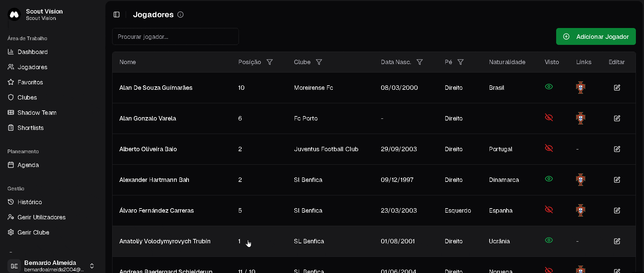The width and height of the screenshot is (644, 273).
Task: Open Portugal crest link for Alan Gonzalo Varela
Action: [580, 118]
